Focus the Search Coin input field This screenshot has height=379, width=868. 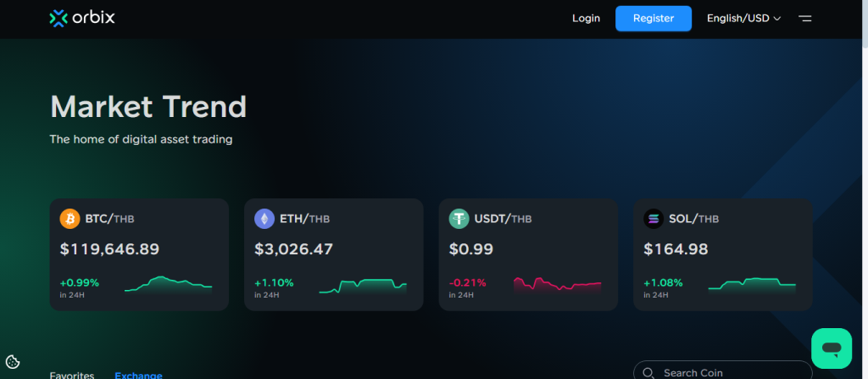point(729,373)
